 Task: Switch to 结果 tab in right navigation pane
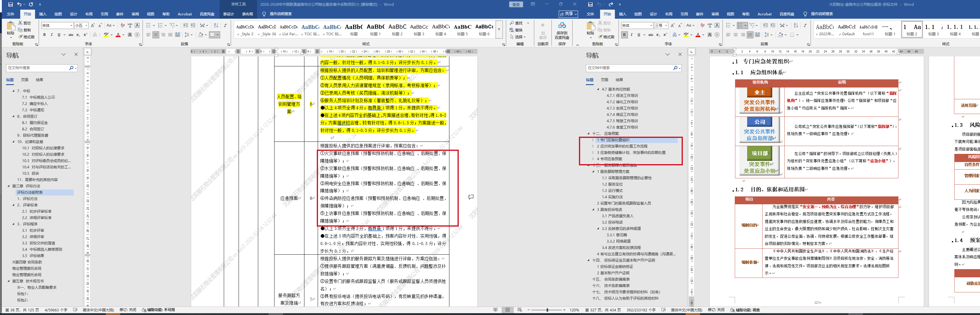(x=619, y=80)
